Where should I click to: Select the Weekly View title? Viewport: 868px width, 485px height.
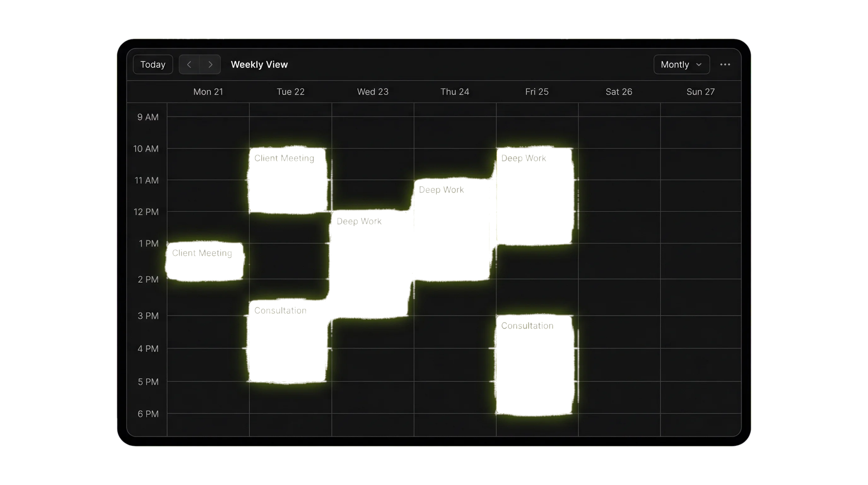tap(259, 64)
